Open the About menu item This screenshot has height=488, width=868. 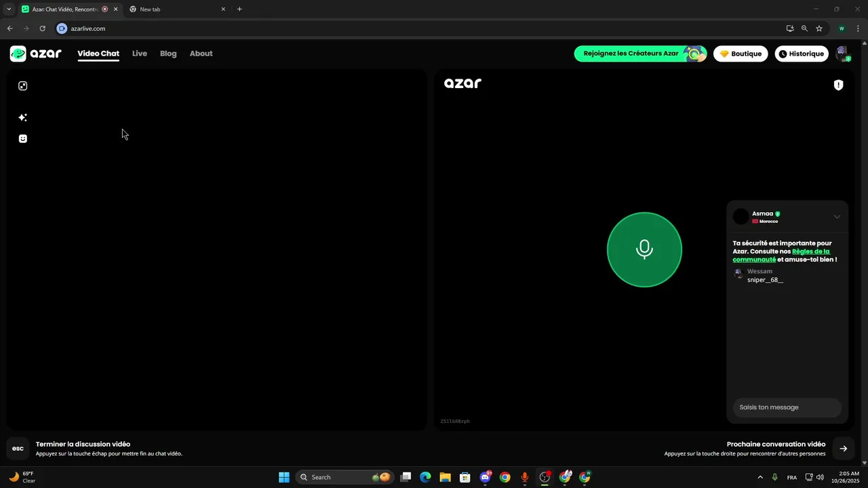[x=201, y=54]
